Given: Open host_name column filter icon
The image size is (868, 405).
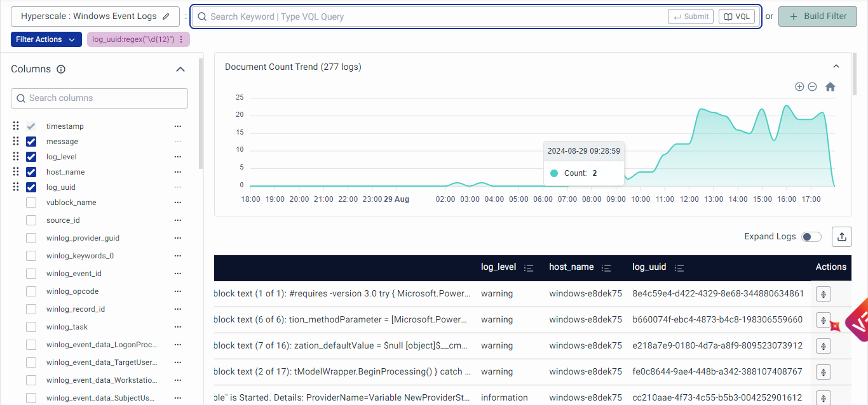Looking at the screenshot, I should click(x=606, y=268).
